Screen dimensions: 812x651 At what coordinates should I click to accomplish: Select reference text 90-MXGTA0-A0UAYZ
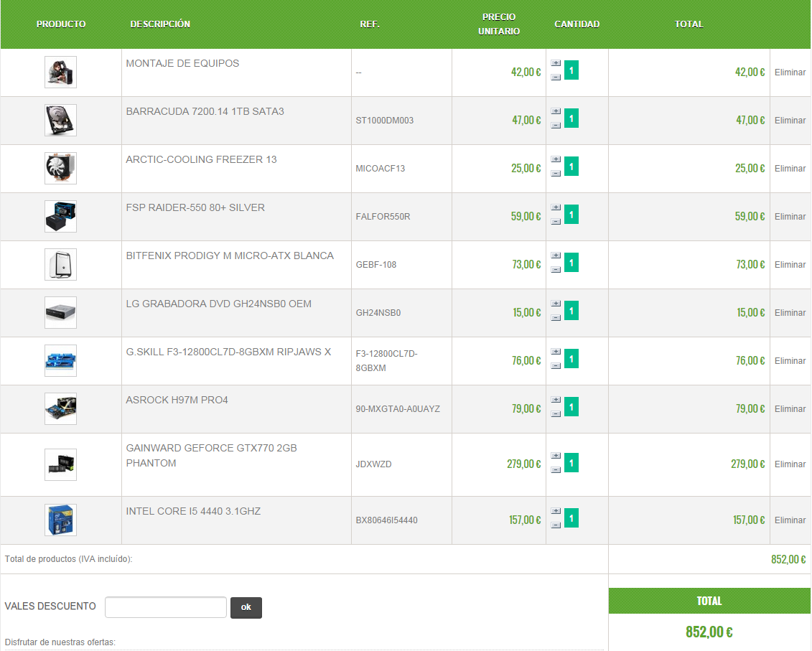(398, 409)
